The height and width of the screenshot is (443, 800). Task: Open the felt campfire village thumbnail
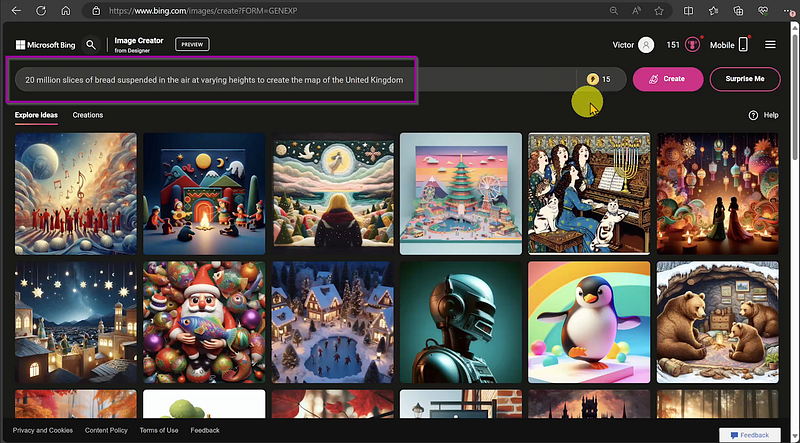click(204, 193)
